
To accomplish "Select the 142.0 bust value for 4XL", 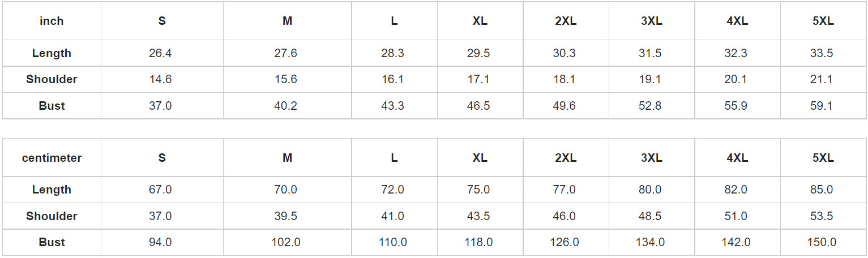I will click(x=736, y=243).
